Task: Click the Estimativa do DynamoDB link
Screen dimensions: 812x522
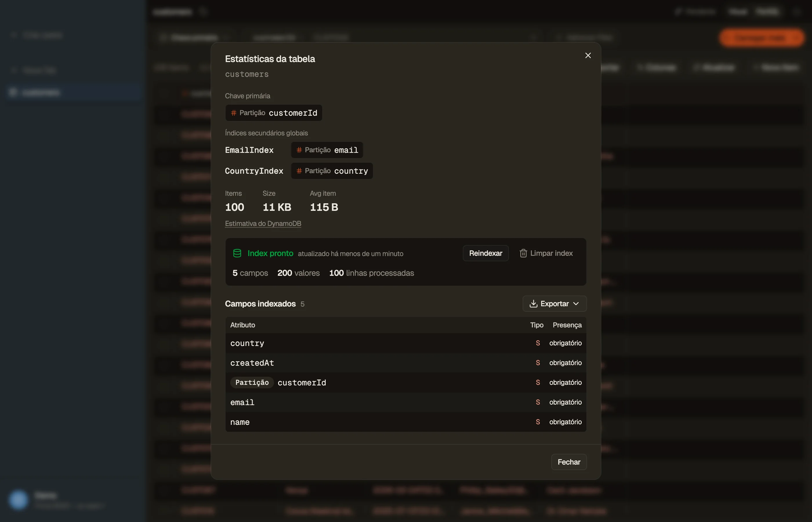Action: click(263, 224)
